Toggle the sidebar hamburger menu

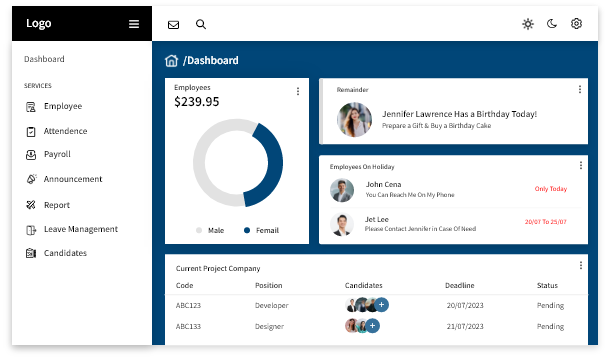(134, 24)
